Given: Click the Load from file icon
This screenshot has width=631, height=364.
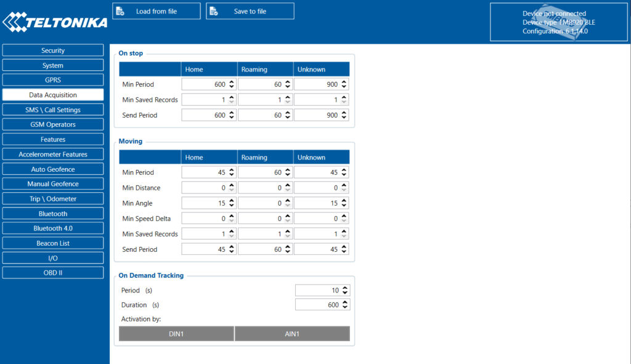Looking at the screenshot, I should [120, 11].
